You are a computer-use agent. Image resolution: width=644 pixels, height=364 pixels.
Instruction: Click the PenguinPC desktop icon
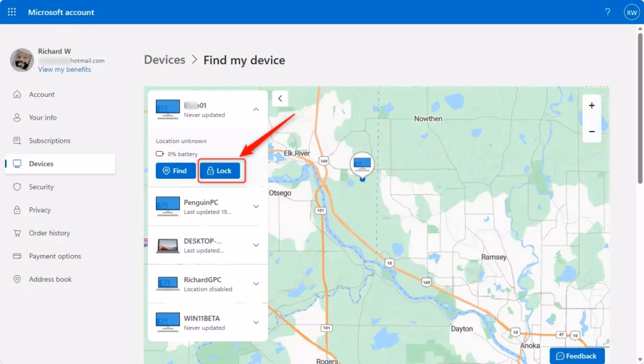coord(167,207)
